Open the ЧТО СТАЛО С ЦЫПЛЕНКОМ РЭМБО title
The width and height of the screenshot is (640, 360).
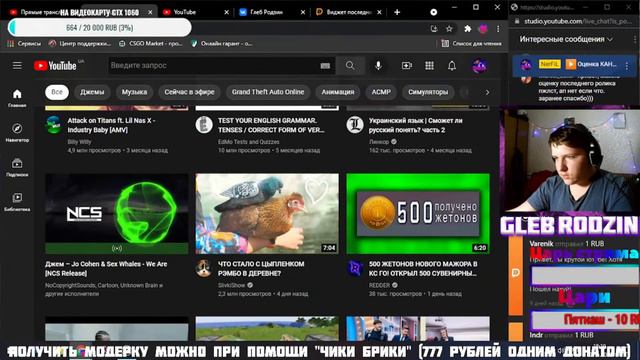click(261, 269)
